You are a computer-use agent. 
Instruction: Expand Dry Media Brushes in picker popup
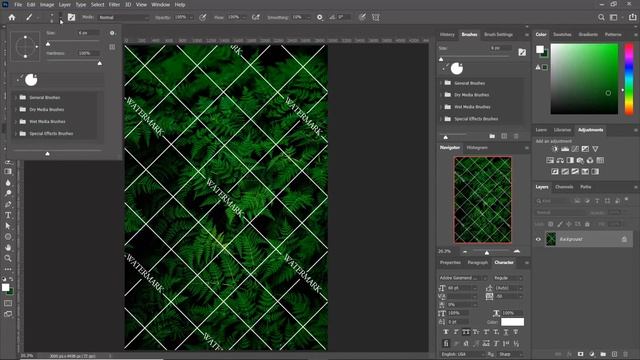tap(16, 109)
